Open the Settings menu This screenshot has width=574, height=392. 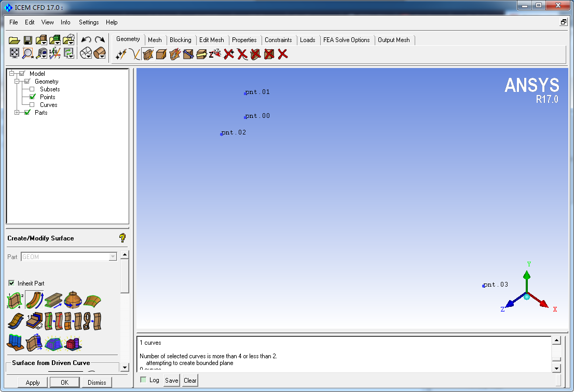tap(89, 22)
